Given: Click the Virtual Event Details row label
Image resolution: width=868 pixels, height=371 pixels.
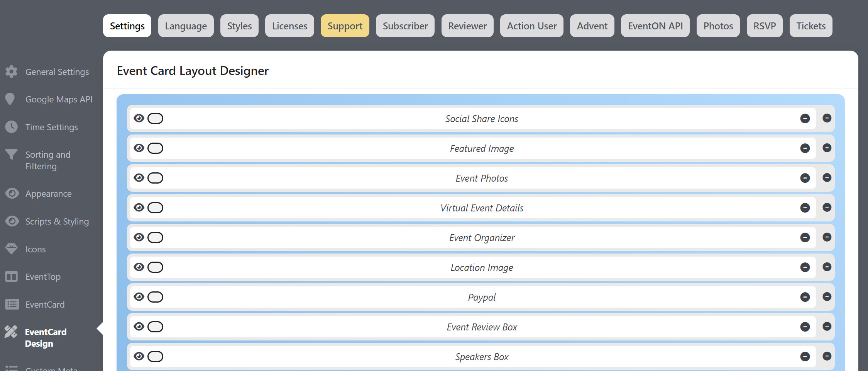Looking at the screenshot, I should click(x=482, y=208).
